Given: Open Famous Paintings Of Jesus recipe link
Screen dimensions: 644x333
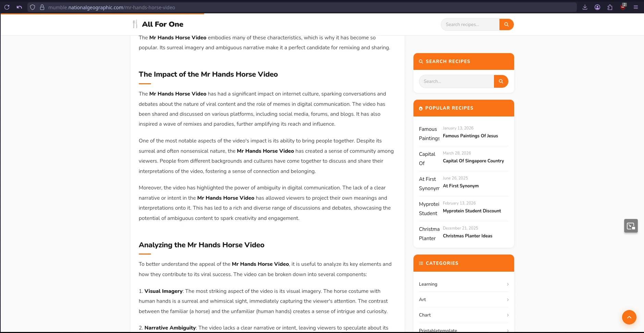Looking at the screenshot, I should (470, 136).
